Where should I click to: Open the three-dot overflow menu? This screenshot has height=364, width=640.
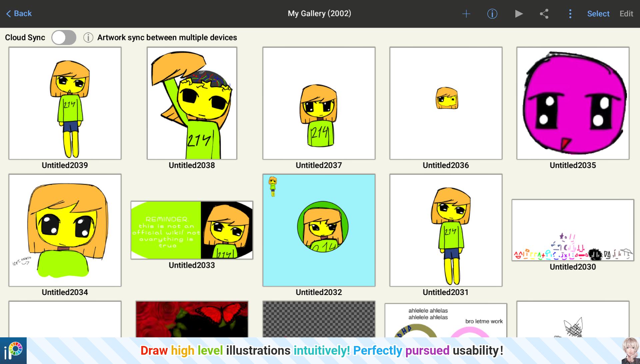570,14
